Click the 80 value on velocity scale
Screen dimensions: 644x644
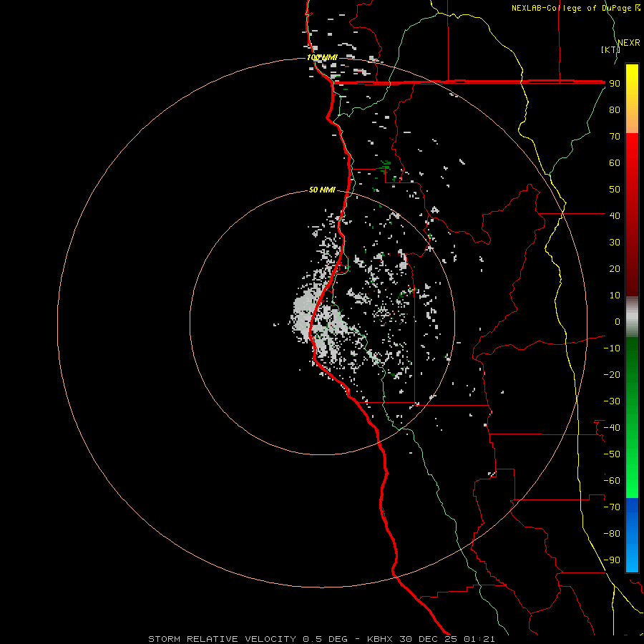tap(615, 109)
